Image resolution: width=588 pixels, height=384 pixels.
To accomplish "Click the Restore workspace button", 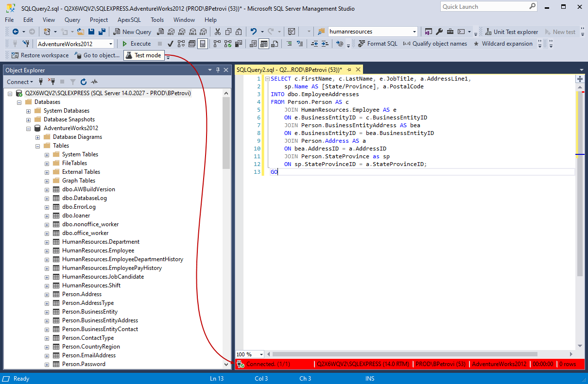I will [40, 55].
